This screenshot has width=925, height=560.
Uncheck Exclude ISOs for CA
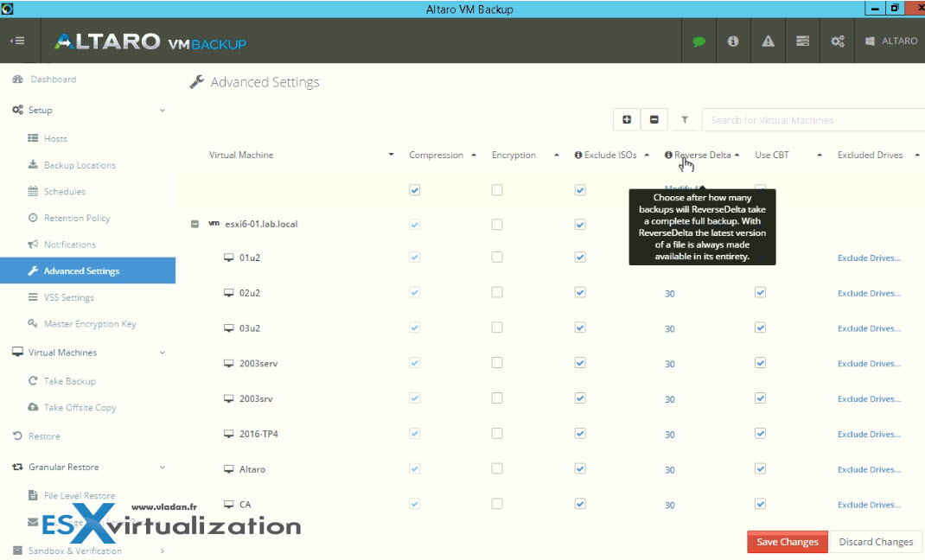tap(580, 504)
